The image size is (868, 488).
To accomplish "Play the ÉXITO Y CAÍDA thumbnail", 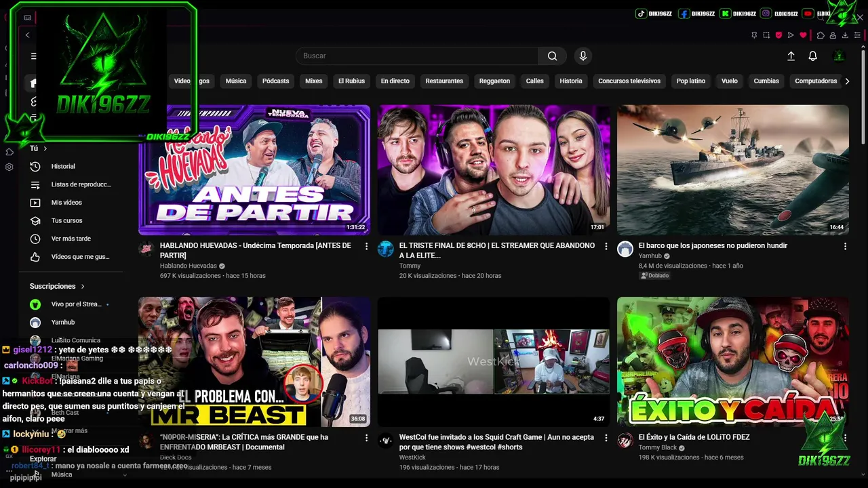I will point(733,362).
